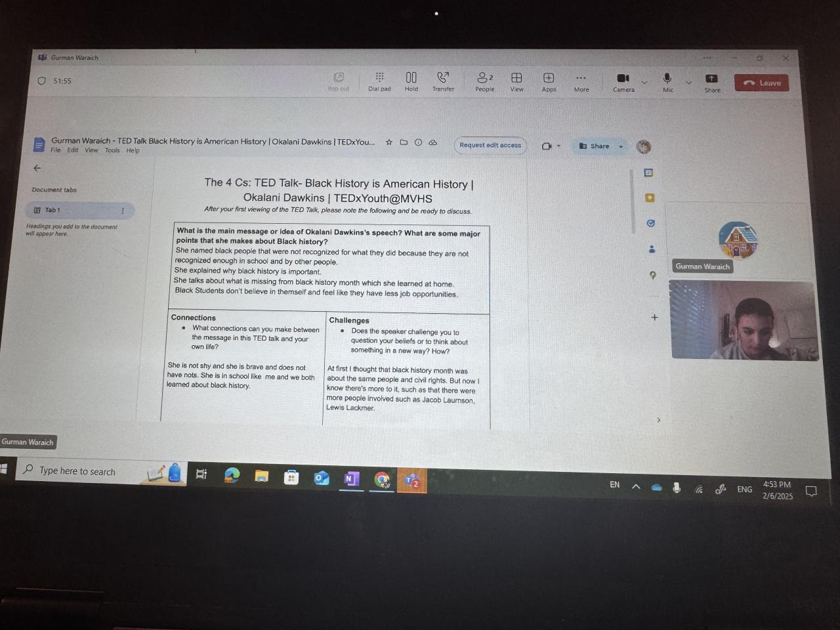
Task: Expand the Mic device options arrow
Action: click(x=688, y=83)
